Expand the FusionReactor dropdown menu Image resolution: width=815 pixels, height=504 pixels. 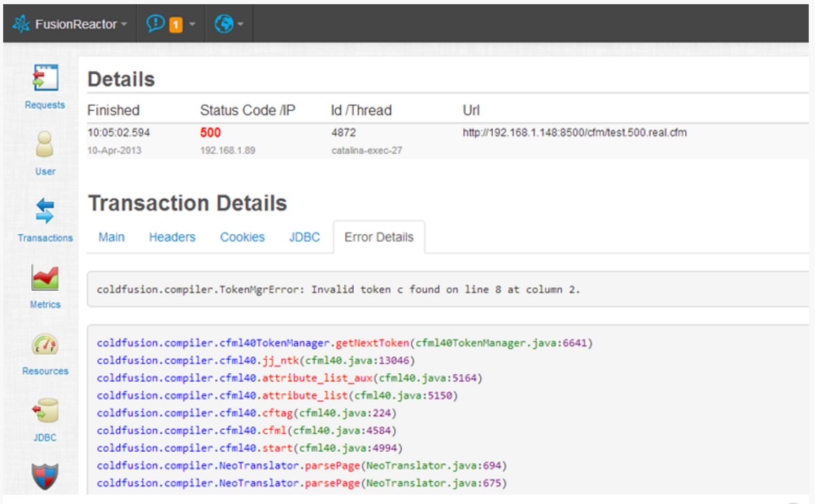124,25
